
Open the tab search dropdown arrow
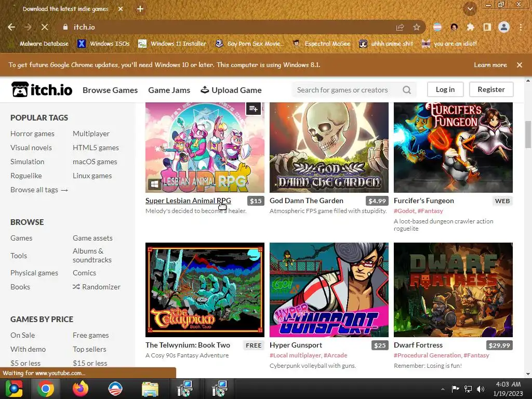[470, 9]
